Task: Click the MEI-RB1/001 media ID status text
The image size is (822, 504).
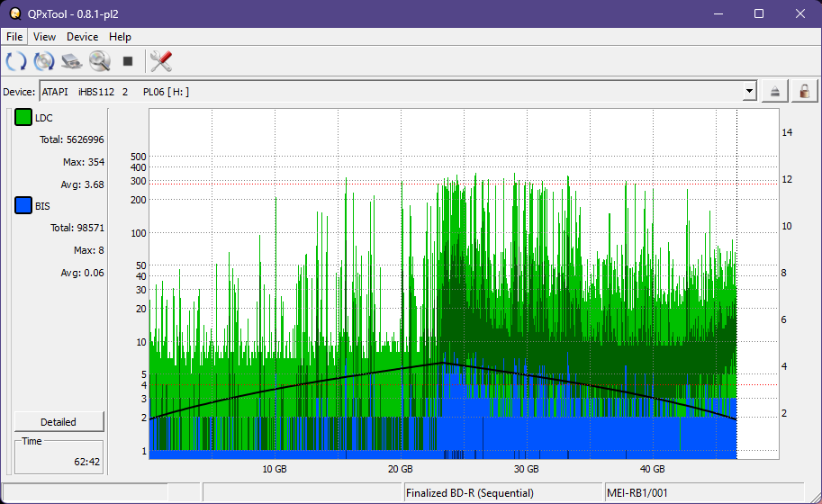Action: (637, 493)
